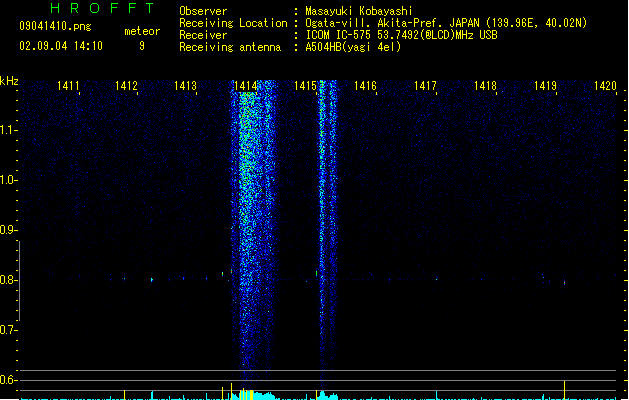Image resolution: width=629 pixels, height=400 pixels.
Task: Click the 1416 time axis label
Action: 365,86
